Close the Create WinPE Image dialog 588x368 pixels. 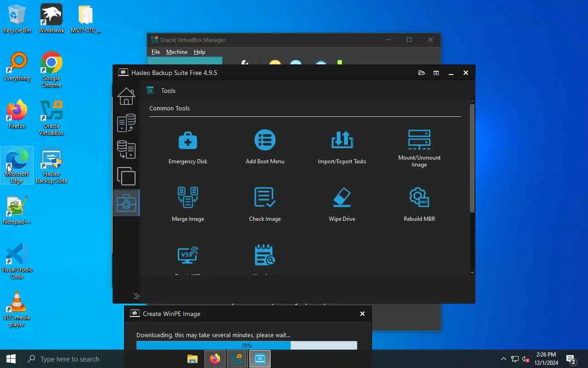(x=362, y=314)
